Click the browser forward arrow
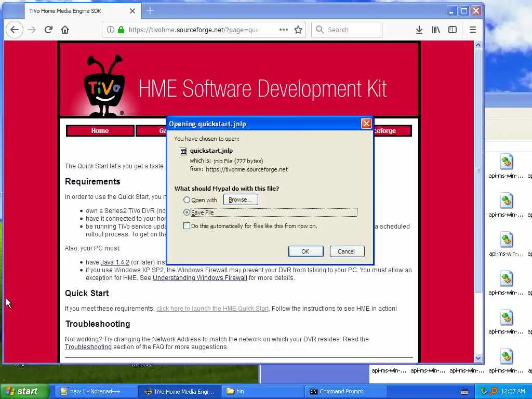 (x=32, y=30)
